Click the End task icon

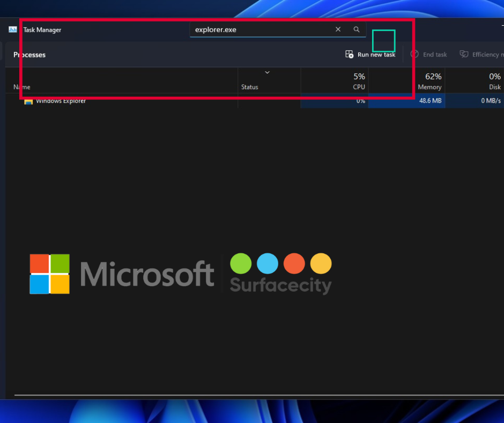point(414,54)
